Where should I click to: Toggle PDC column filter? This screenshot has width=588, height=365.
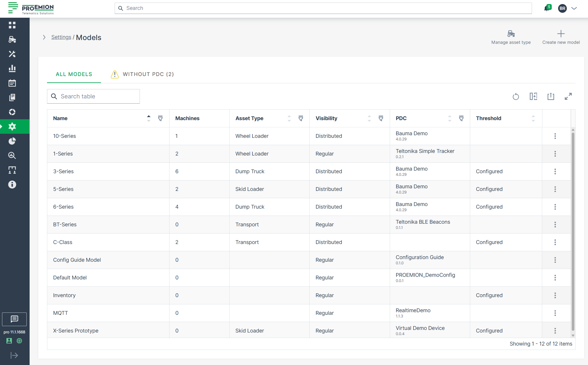click(461, 118)
